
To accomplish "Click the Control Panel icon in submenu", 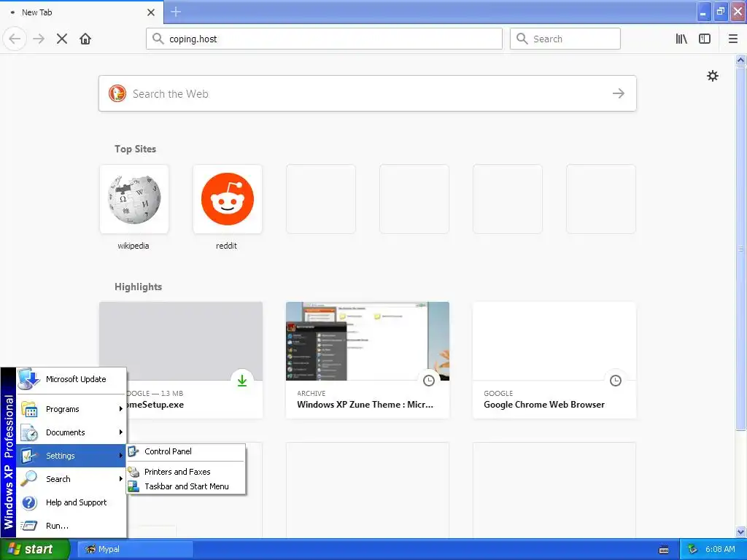I will (x=133, y=451).
